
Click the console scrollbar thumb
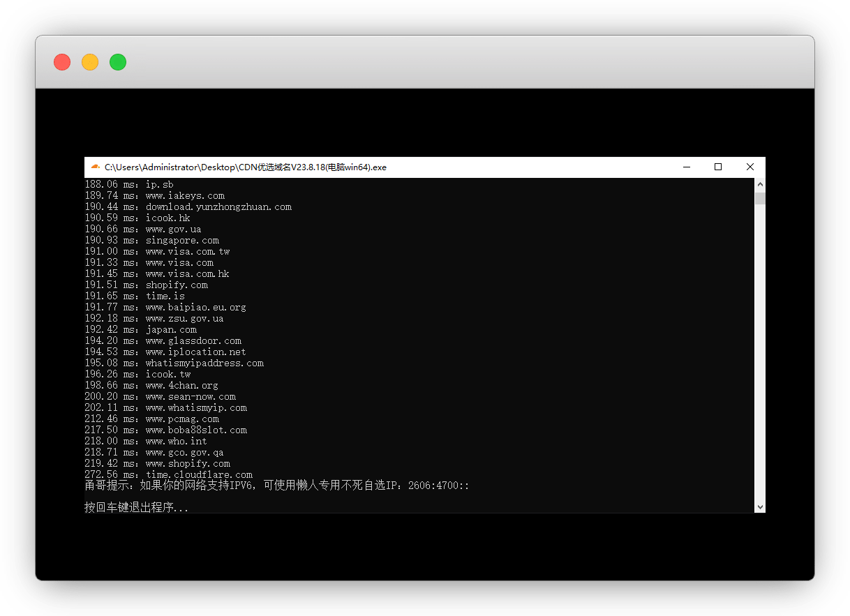pyautogui.click(x=760, y=198)
